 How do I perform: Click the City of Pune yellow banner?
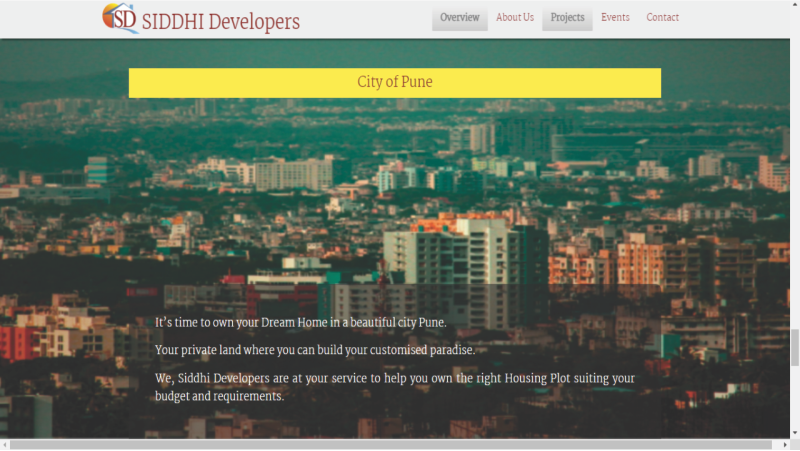[x=395, y=83]
